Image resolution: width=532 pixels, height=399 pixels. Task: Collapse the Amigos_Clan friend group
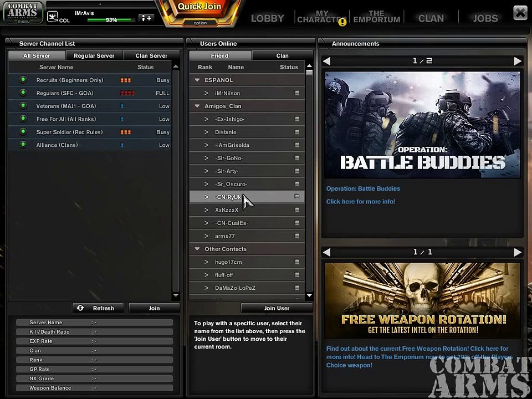click(x=197, y=106)
